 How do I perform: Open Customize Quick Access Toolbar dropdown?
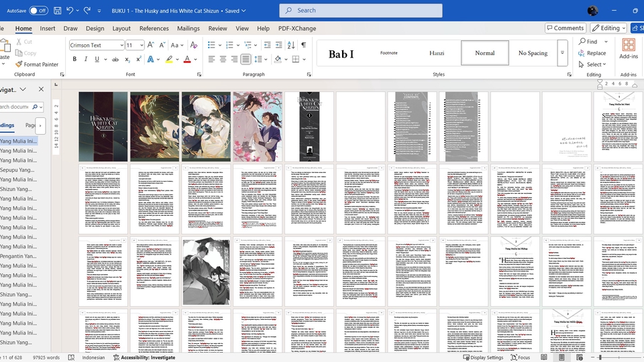(x=99, y=11)
